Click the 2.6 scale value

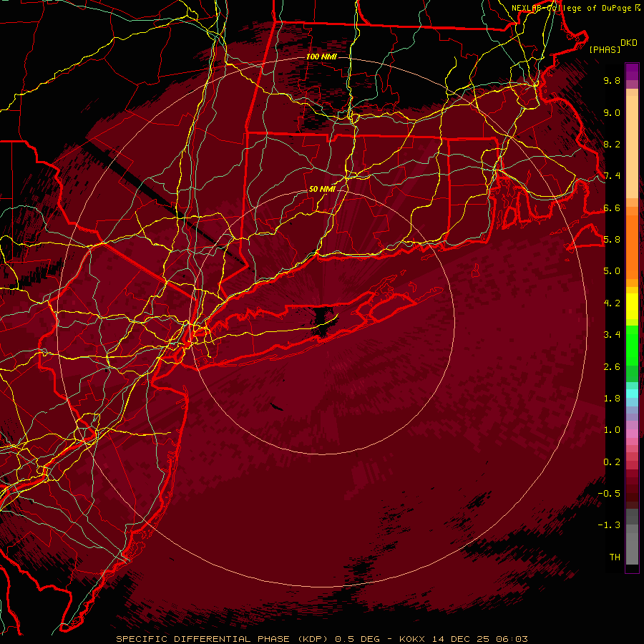pos(612,367)
